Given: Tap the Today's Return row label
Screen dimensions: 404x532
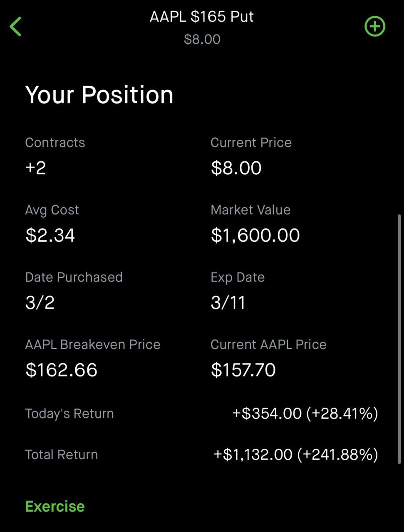Looking at the screenshot, I should 69,413.
